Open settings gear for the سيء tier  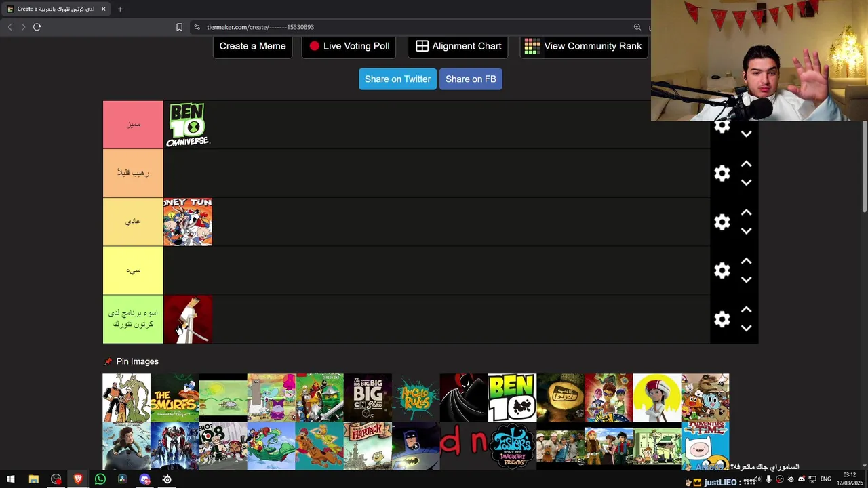point(722,271)
